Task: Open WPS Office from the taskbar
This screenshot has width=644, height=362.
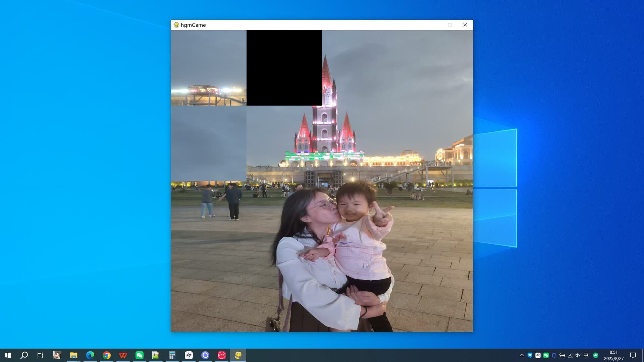Action: click(123, 355)
